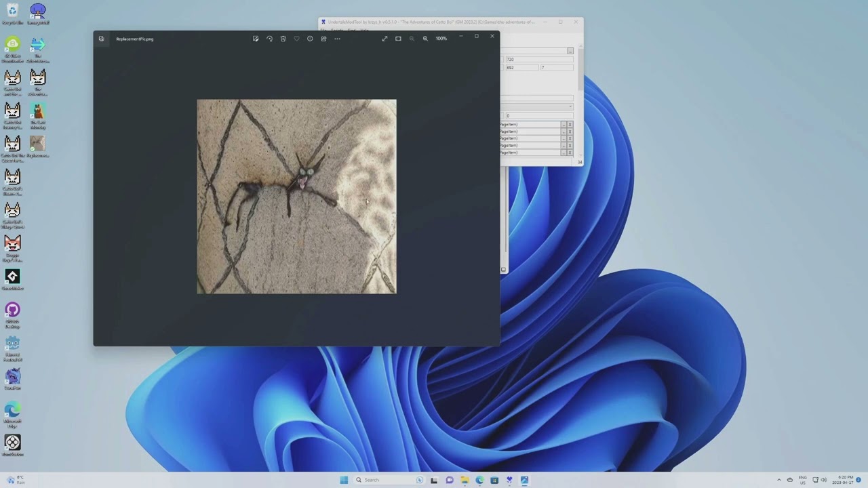Image resolution: width=868 pixels, height=488 pixels.
Task: Open the share icon in Photos toolbar
Action: pos(323,39)
